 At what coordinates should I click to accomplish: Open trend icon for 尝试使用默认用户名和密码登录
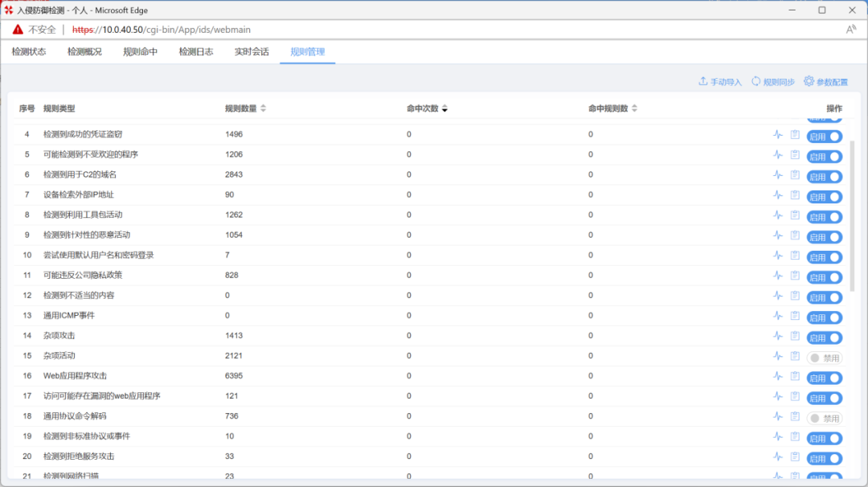pos(778,255)
